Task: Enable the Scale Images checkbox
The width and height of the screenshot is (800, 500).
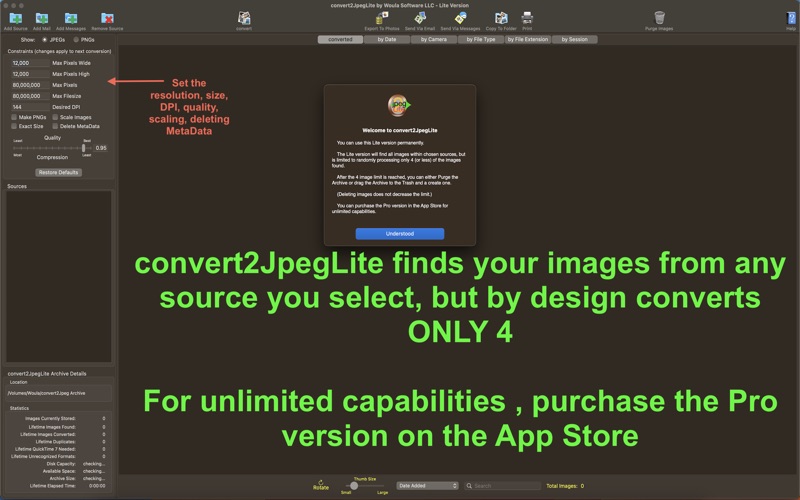Action: (x=55, y=117)
